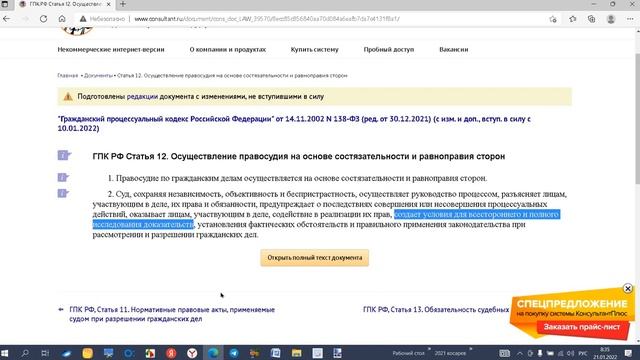The image size is (640, 360).
Task: Open the taskbar search icon
Action: (25, 353)
